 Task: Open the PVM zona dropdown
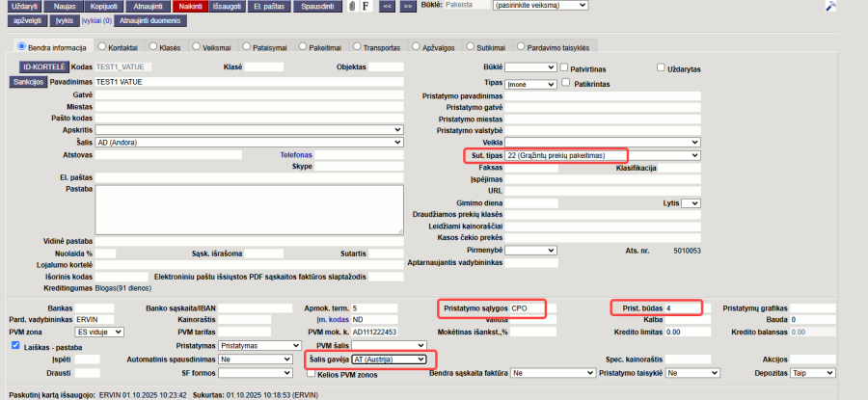99,332
